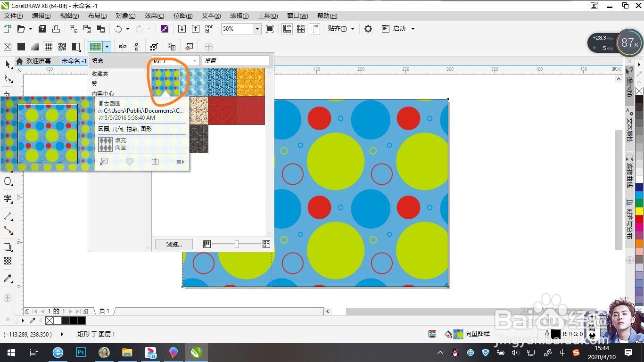Open the 热门 category dropdown in the fill picker
Image resolution: width=644 pixels, height=362 pixels.
(175, 61)
